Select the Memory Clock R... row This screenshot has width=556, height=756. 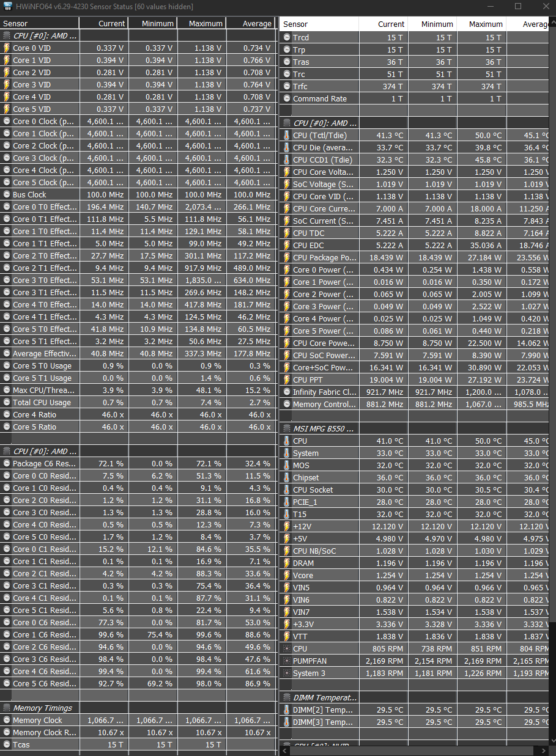pyautogui.click(x=138, y=732)
